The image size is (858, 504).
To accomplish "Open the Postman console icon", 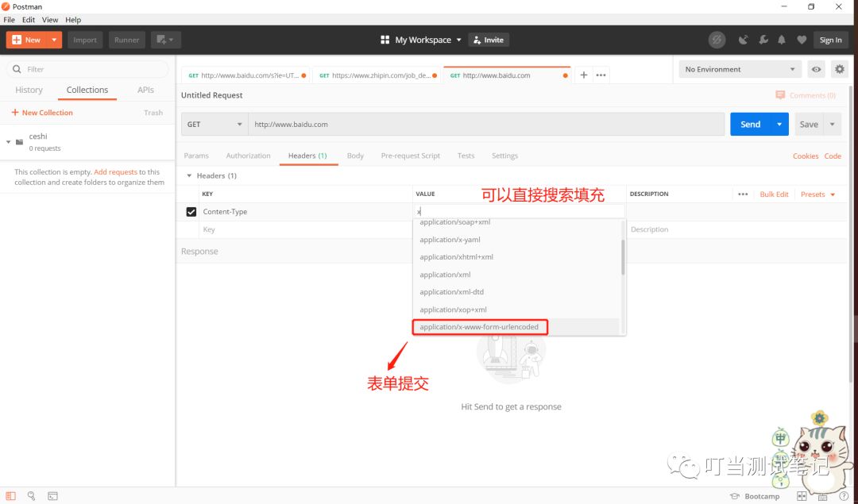I will 52,496.
